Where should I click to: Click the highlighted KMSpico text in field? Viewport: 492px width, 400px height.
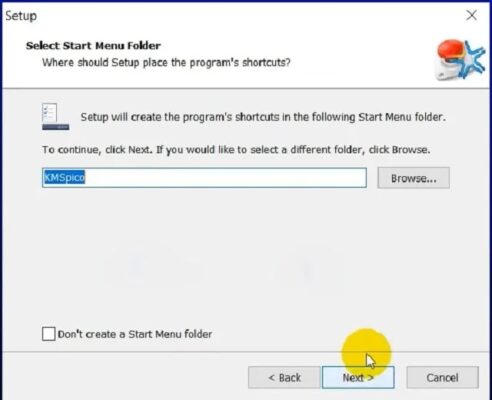(64, 177)
